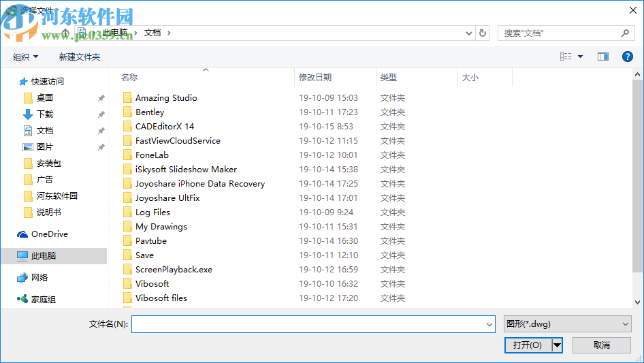Click the 下载 download arrow icon

click(x=27, y=114)
